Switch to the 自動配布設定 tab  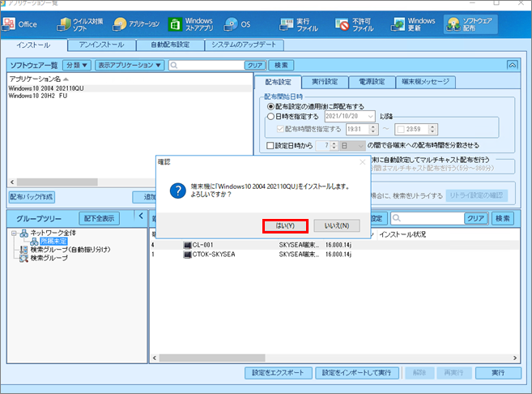[170, 45]
